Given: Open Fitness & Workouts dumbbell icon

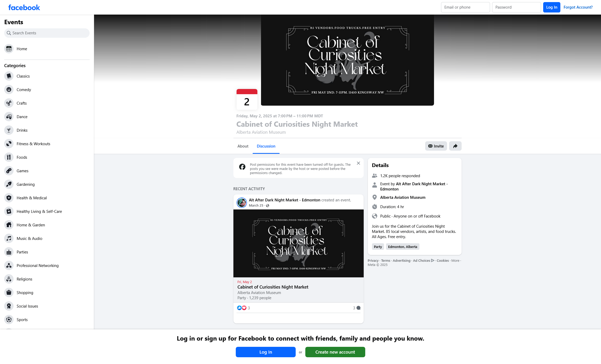Looking at the screenshot, I should (9, 144).
